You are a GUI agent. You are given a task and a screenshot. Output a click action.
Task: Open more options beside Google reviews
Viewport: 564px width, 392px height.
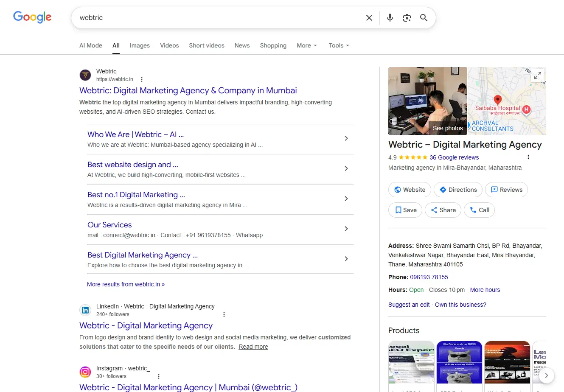pyautogui.click(x=528, y=157)
